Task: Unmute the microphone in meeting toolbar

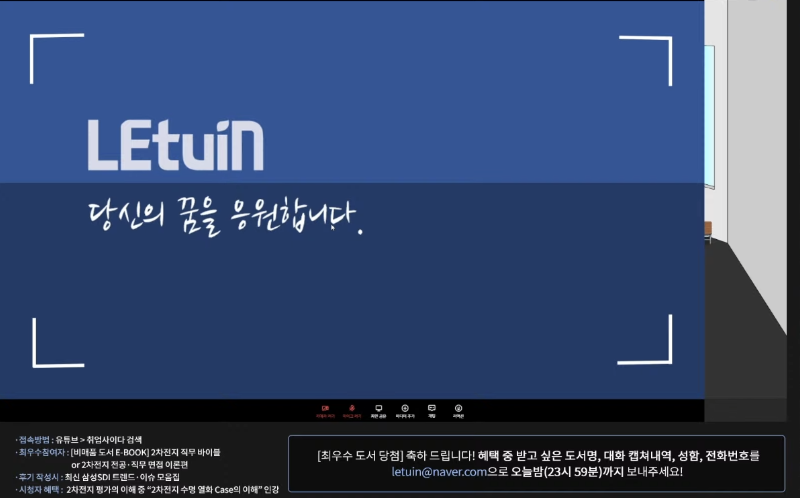Action: click(x=351, y=409)
